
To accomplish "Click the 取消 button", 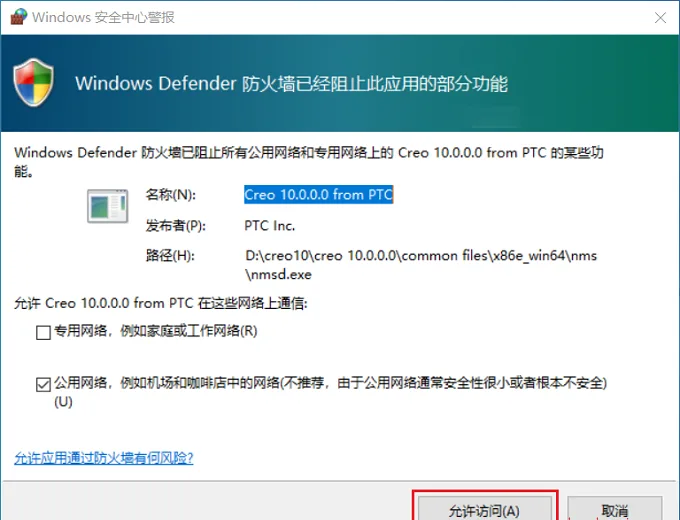I will [x=615, y=509].
